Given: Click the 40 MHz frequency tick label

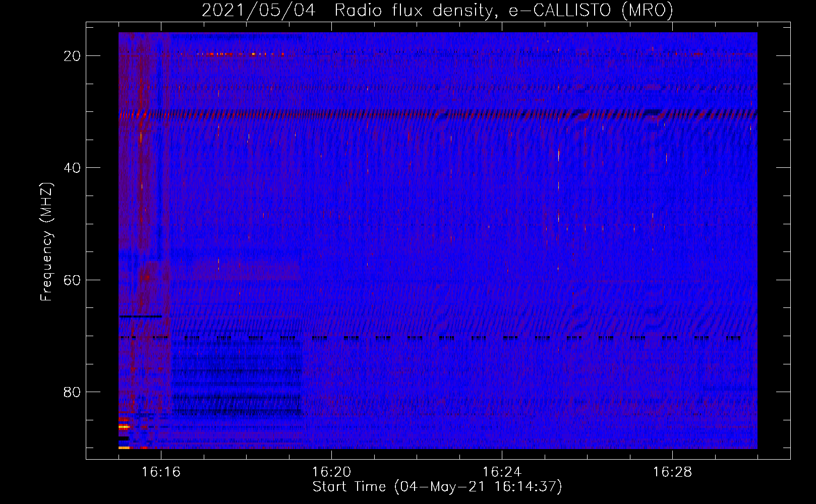Looking at the screenshot, I should point(72,168).
